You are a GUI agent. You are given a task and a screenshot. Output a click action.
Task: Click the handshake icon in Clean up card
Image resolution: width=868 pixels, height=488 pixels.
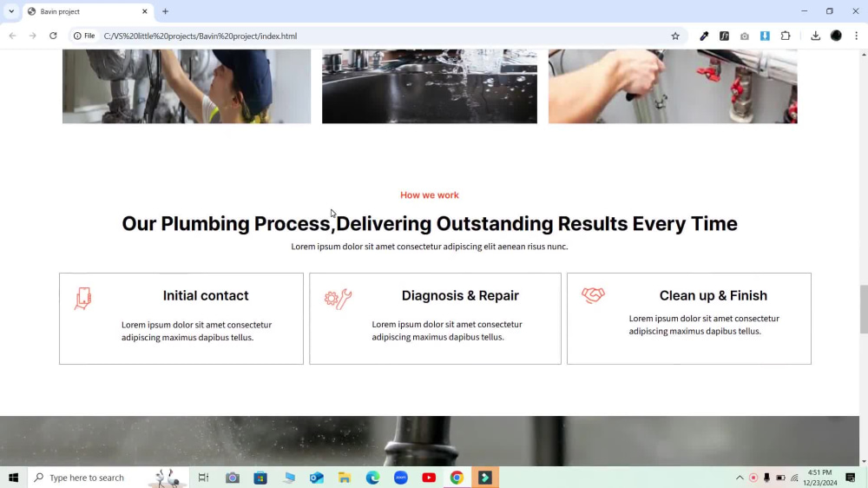click(x=594, y=294)
